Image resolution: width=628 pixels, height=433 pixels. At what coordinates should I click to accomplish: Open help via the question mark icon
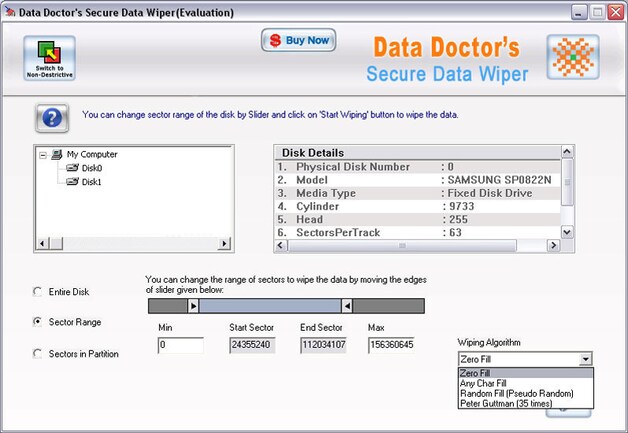coord(52,118)
